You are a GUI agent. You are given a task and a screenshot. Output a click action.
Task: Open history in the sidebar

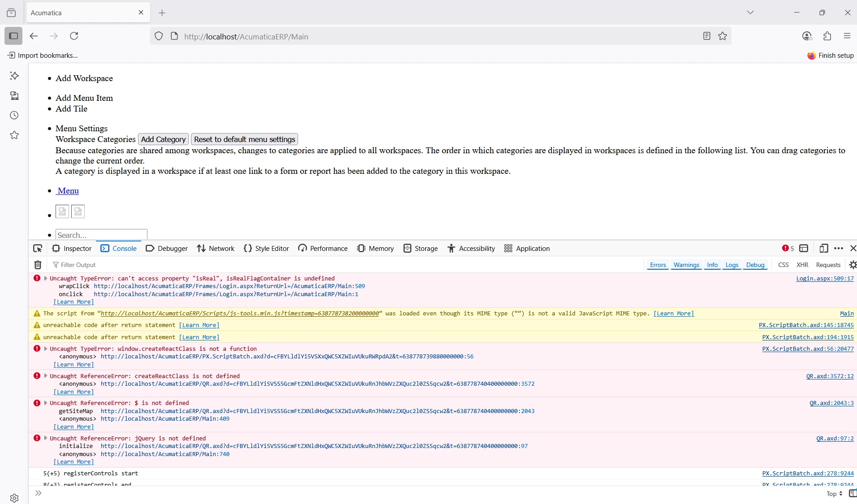[14, 115]
